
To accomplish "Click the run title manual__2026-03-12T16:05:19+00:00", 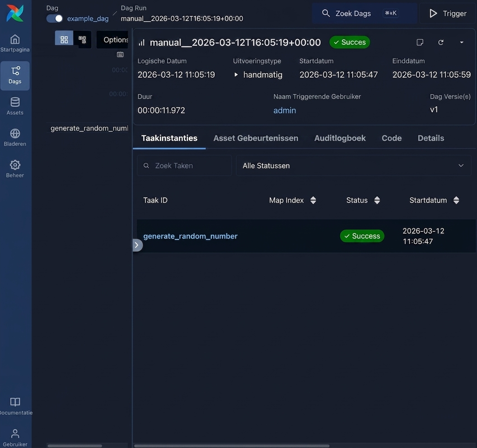I will [235, 42].
